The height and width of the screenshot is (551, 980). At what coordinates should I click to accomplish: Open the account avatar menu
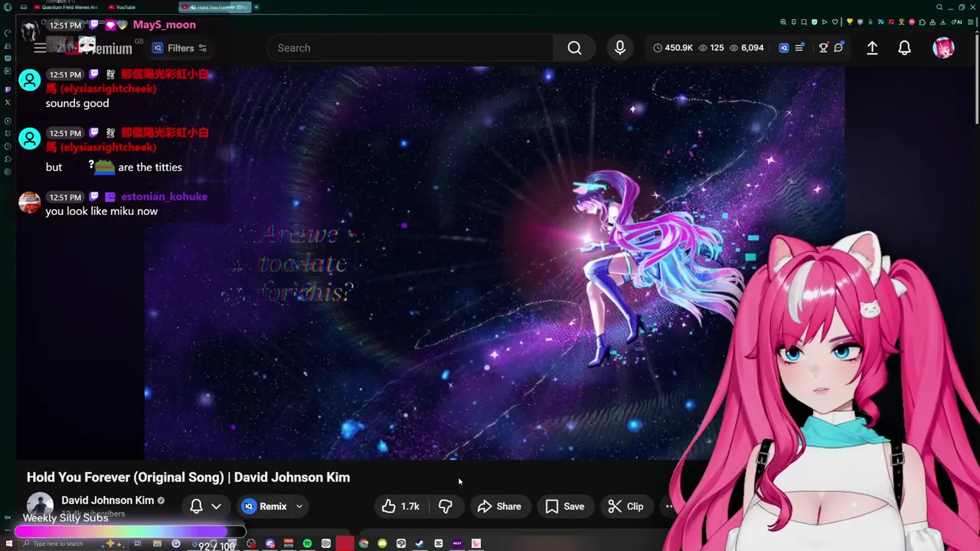943,47
